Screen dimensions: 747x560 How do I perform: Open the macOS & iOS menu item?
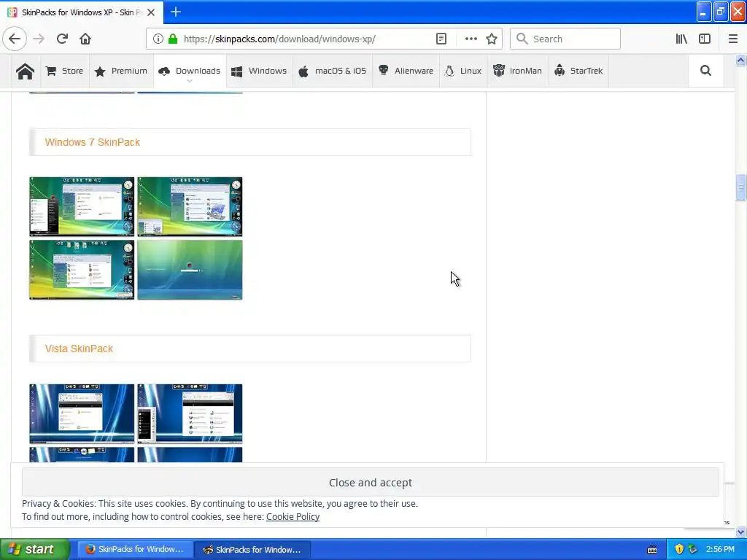[x=333, y=71]
